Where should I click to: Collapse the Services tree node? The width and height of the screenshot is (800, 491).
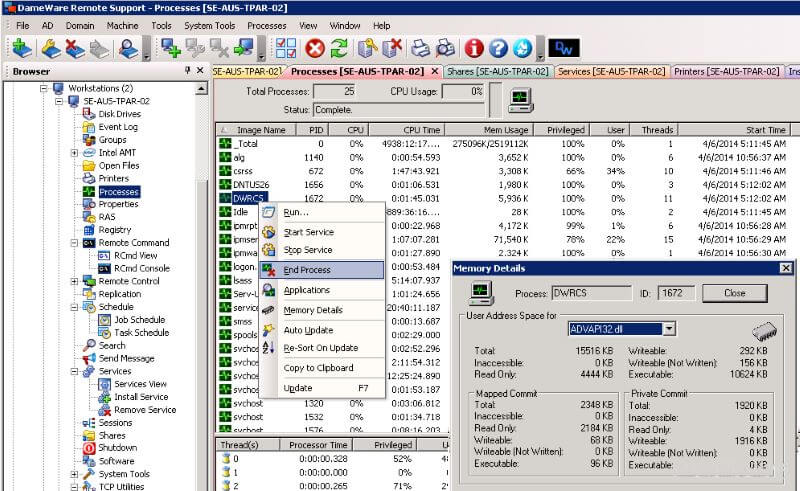coord(74,371)
